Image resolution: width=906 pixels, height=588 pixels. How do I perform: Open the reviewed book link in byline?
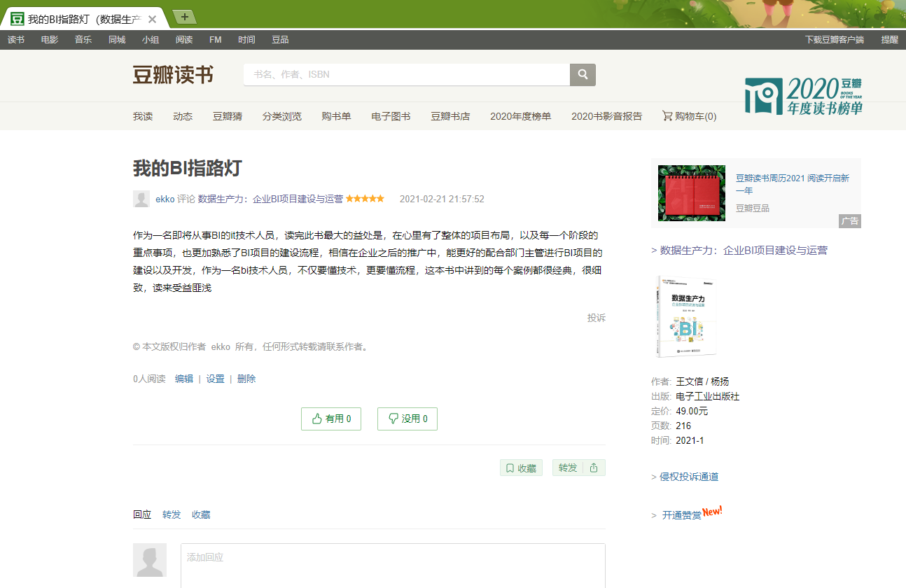click(270, 199)
